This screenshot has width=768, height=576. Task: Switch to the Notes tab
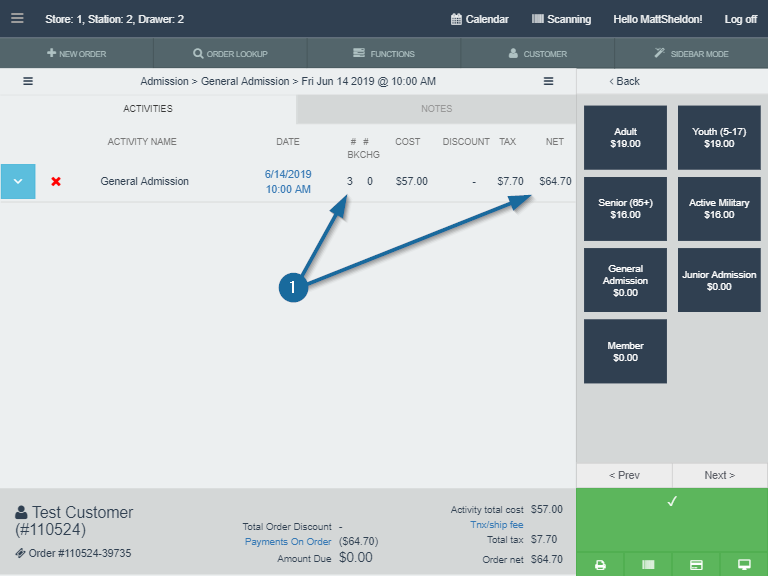tap(436, 109)
